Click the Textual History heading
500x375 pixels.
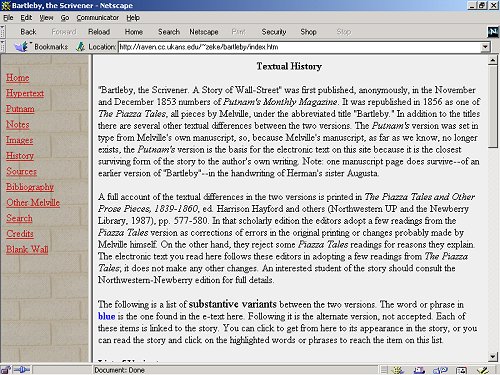pyautogui.click(x=289, y=66)
